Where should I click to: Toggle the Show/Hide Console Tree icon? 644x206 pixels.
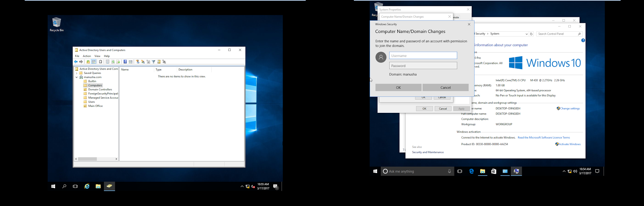[93, 62]
